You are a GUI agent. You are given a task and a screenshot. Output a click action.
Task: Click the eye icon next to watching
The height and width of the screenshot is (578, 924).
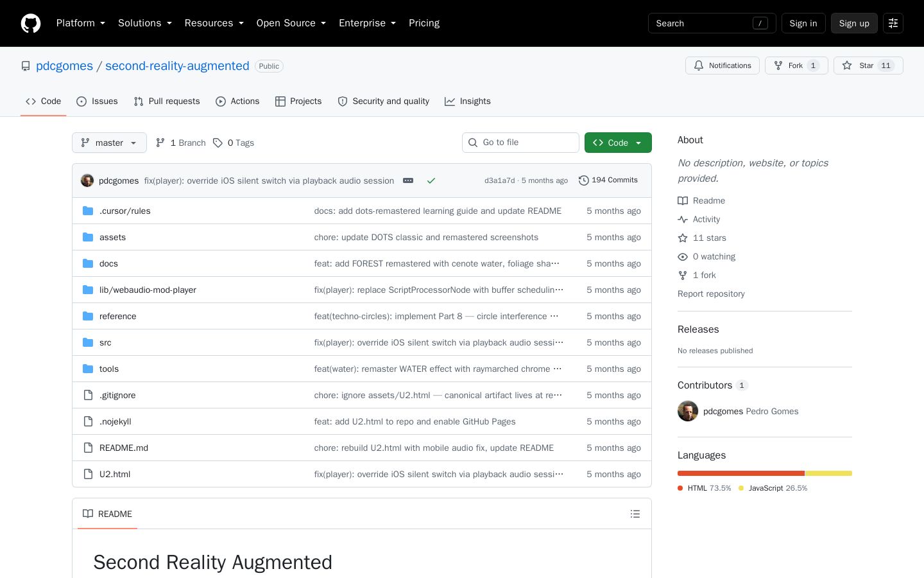[683, 256]
